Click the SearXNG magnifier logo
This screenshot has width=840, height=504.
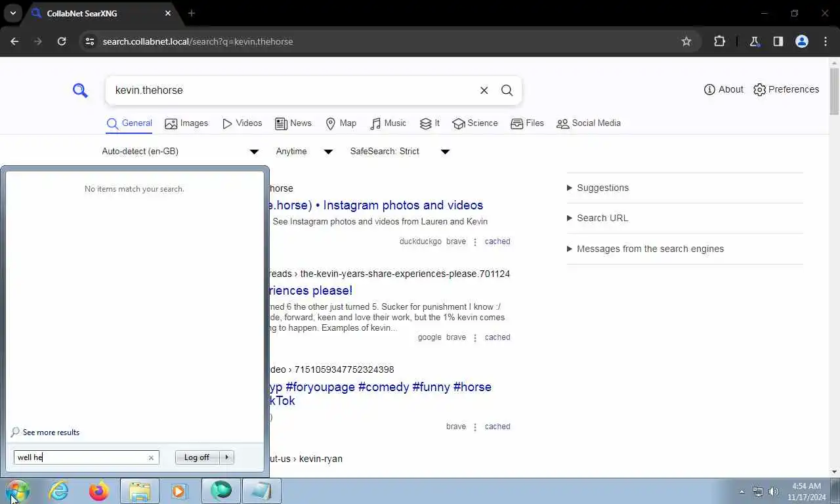click(80, 91)
